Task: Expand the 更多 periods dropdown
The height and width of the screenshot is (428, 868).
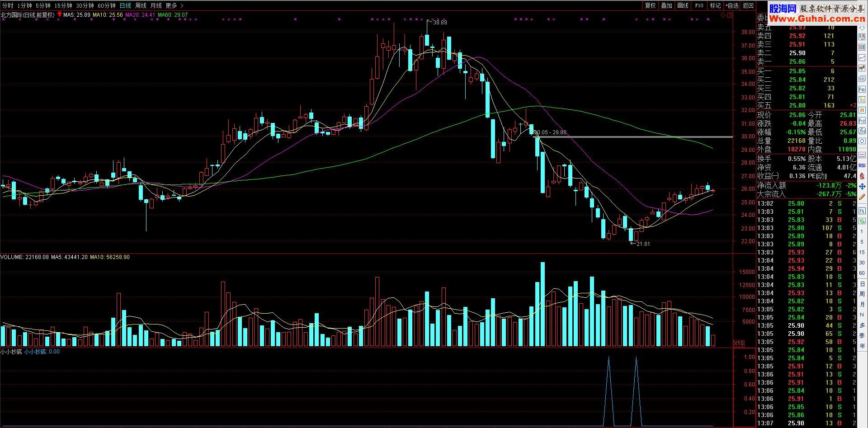Action: coord(175,5)
